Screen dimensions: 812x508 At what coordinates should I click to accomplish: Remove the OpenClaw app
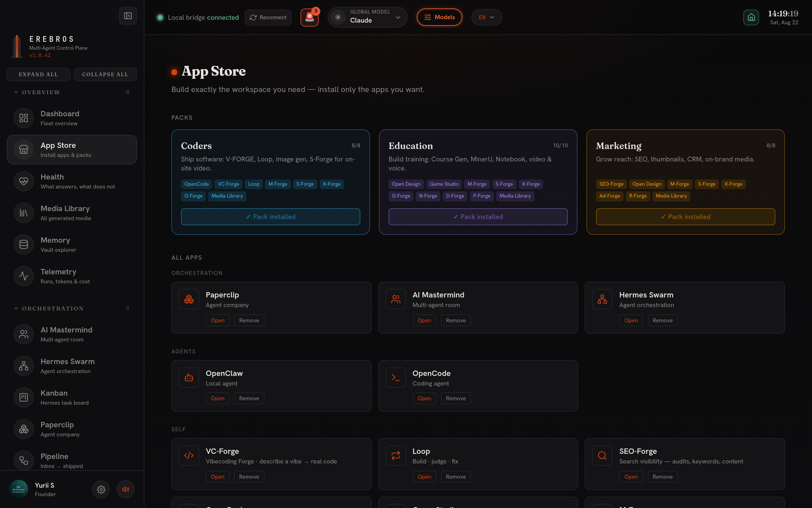coord(249,398)
